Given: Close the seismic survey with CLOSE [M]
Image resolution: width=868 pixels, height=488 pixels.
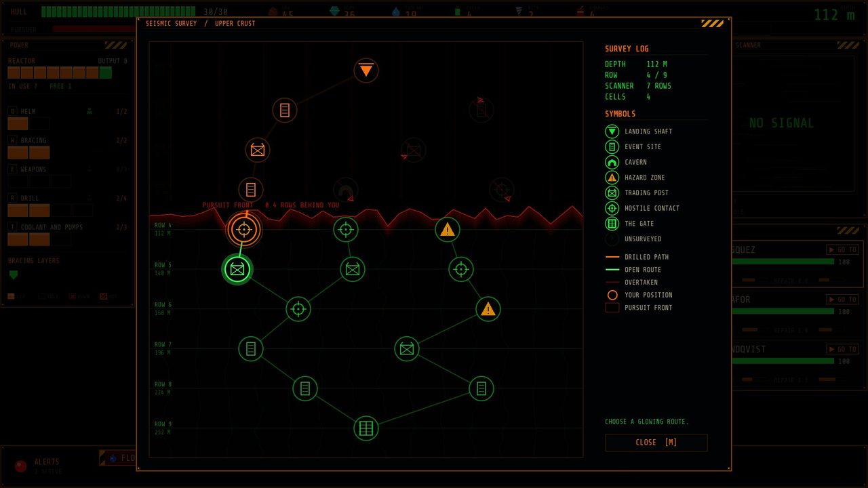Looking at the screenshot, I should [x=656, y=443].
